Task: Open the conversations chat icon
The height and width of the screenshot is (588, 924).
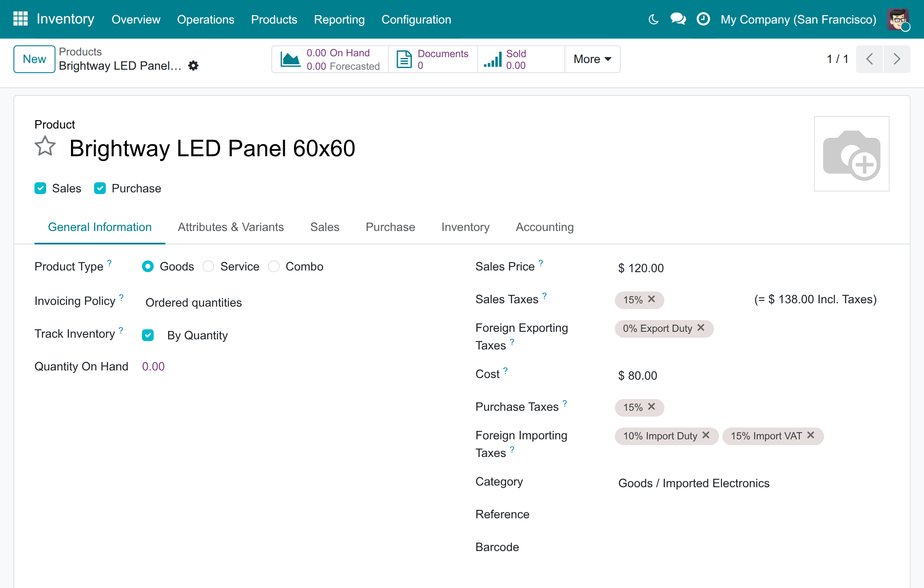Action: 678,19
